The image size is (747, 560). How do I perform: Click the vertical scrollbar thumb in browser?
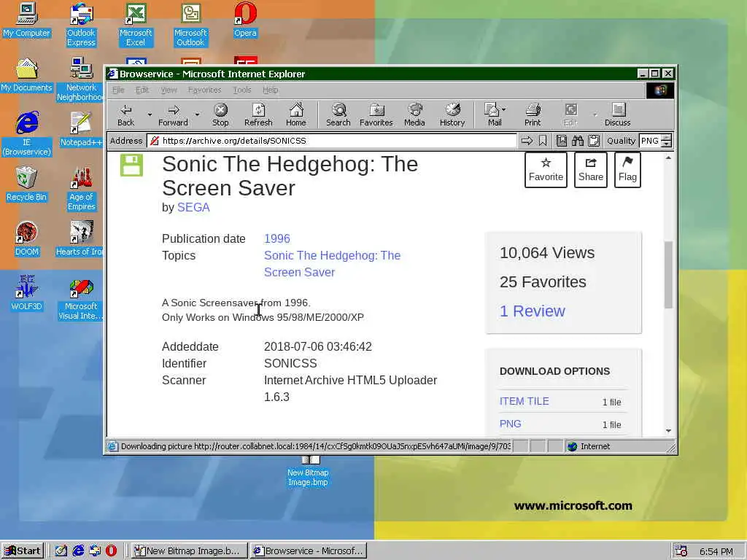[668, 275]
